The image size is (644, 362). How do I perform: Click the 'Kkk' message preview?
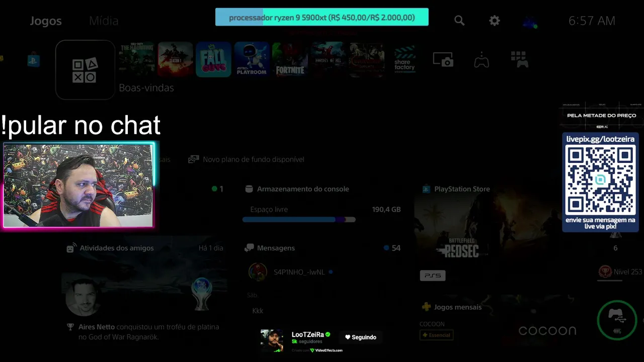click(258, 311)
